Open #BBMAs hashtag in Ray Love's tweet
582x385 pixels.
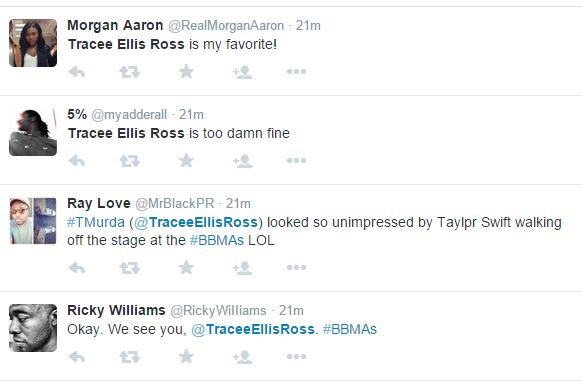coord(217,240)
